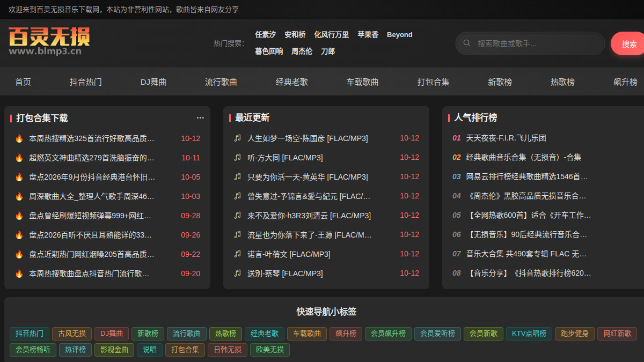
Task: Click the 日韩无损 quick tag
Action: point(228,350)
